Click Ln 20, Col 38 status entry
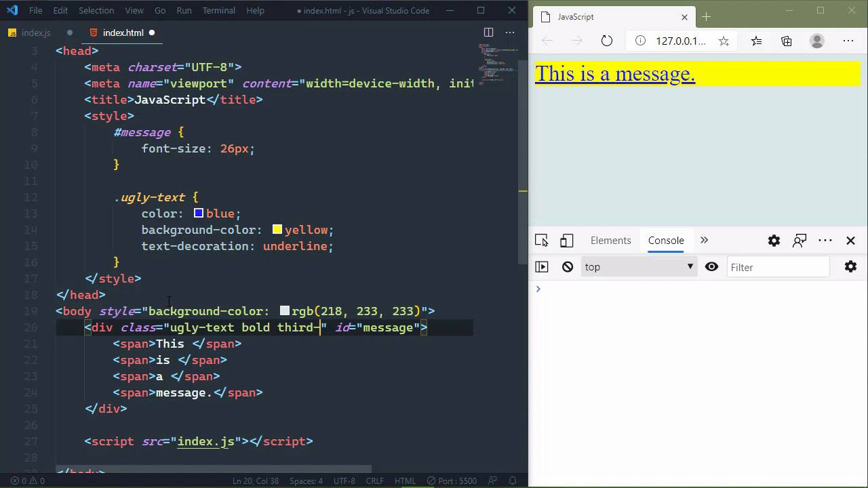This screenshot has height=488, width=868. tap(256, 481)
